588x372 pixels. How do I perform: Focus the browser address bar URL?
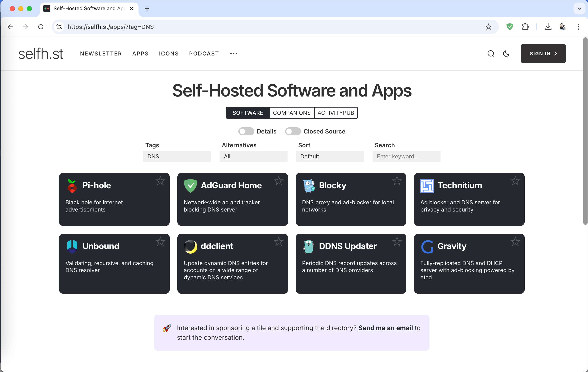tap(111, 27)
